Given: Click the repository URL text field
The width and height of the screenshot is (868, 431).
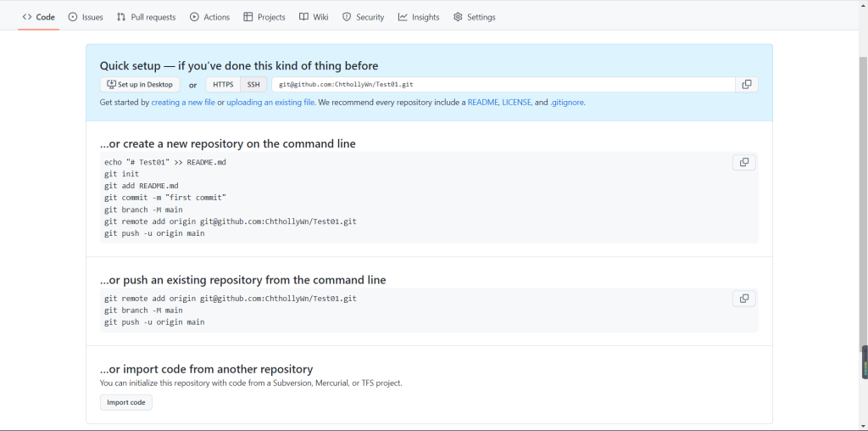Looking at the screenshot, I should [x=503, y=85].
